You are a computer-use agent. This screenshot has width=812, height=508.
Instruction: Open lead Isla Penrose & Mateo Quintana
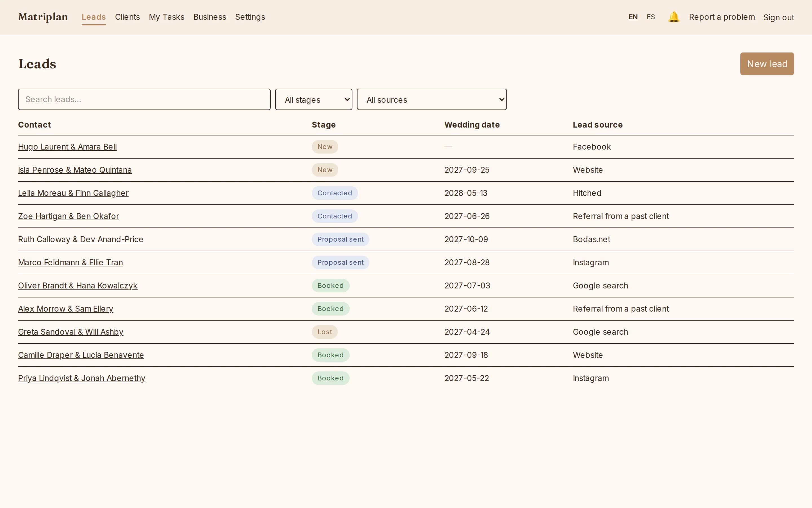(x=75, y=170)
